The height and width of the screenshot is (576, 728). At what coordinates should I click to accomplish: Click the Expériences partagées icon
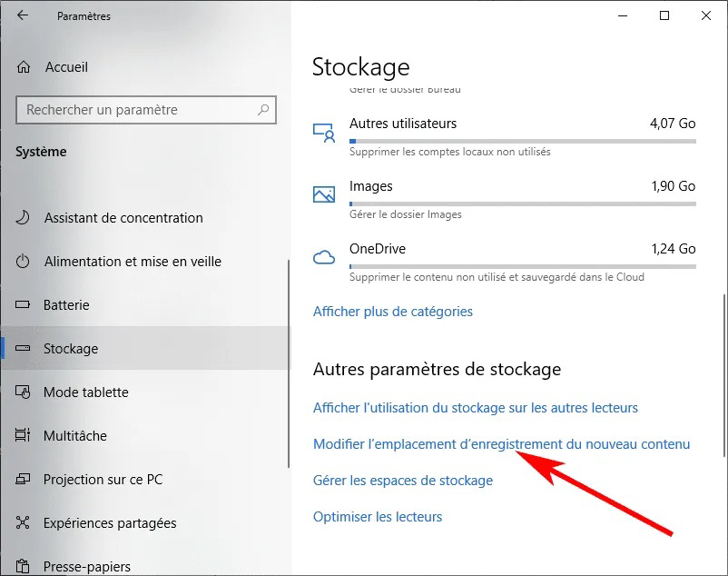point(24,523)
